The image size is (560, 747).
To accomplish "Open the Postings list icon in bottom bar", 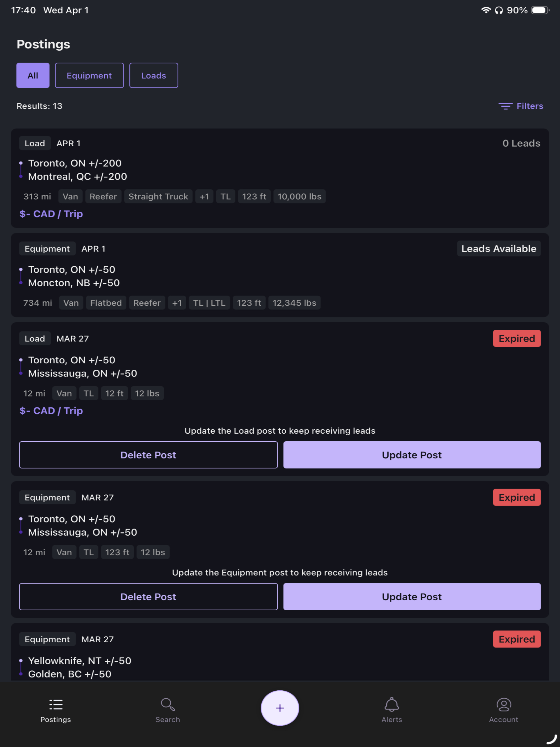I will [56, 704].
